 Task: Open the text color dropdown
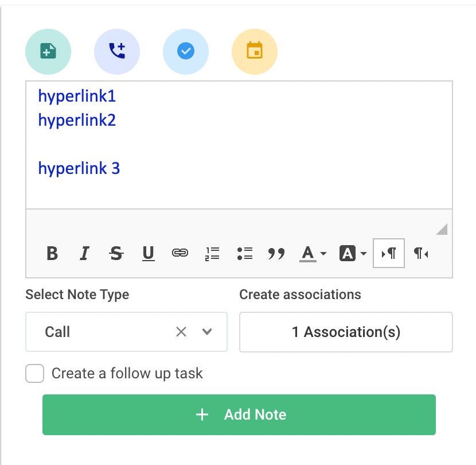tap(324, 253)
